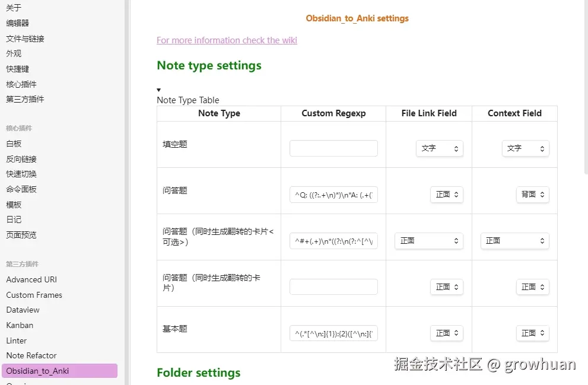Screen dimensions: 588x385
Task: Open File Link dropdown in 同时生成翻转的卡片 row
Action: click(x=447, y=287)
